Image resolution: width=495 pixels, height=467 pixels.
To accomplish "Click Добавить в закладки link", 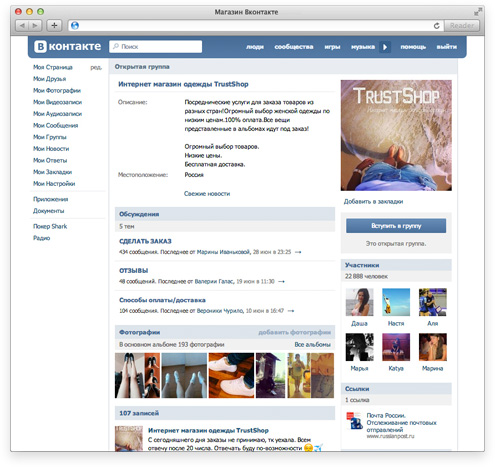I will 373,202.
